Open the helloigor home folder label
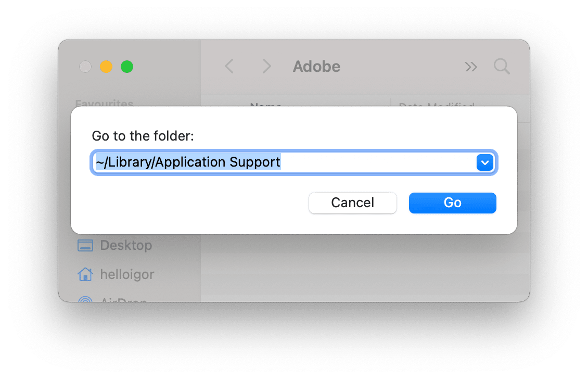This screenshot has height=379, width=588. click(127, 274)
